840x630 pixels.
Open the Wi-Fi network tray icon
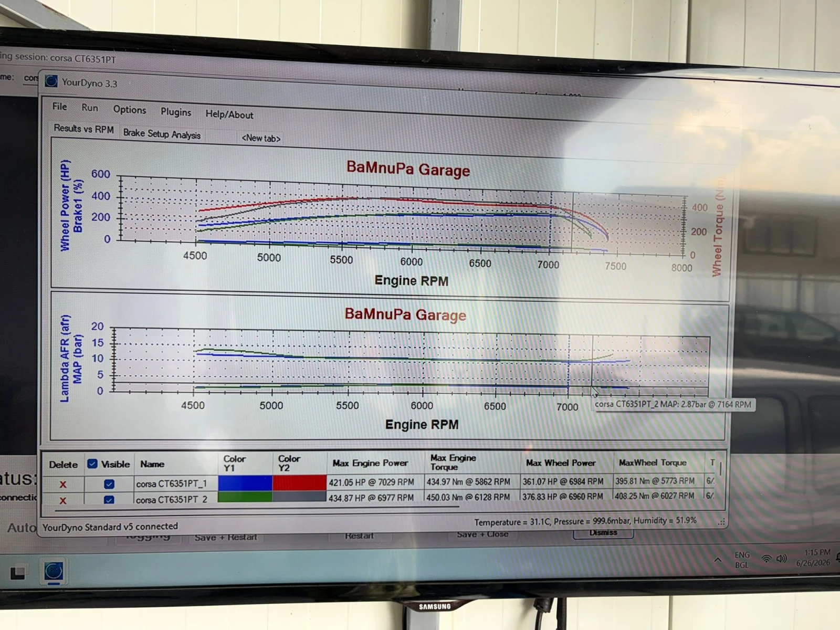pos(766,559)
